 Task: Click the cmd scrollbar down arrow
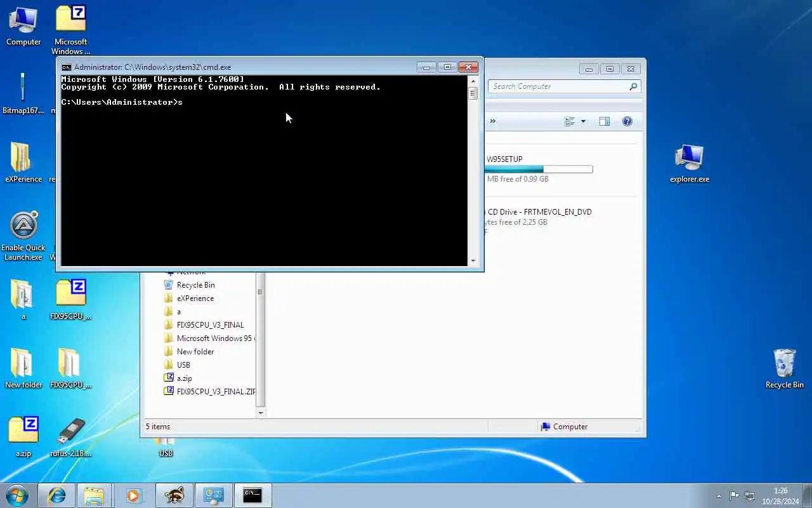click(x=473, y=261)
